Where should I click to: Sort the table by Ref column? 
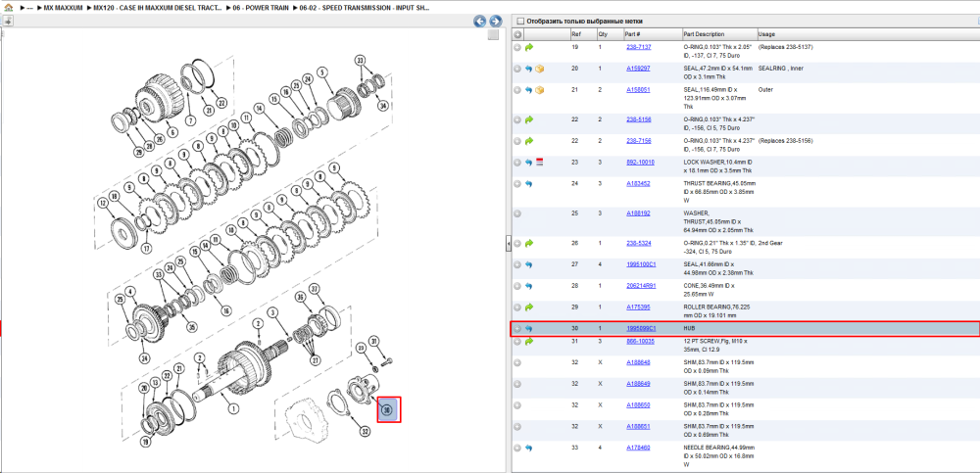575,34
